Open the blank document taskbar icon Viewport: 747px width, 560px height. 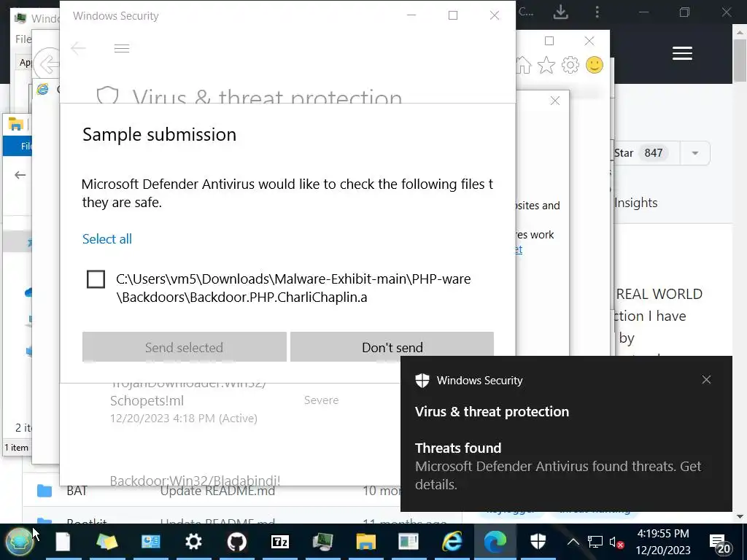(63, 542)
